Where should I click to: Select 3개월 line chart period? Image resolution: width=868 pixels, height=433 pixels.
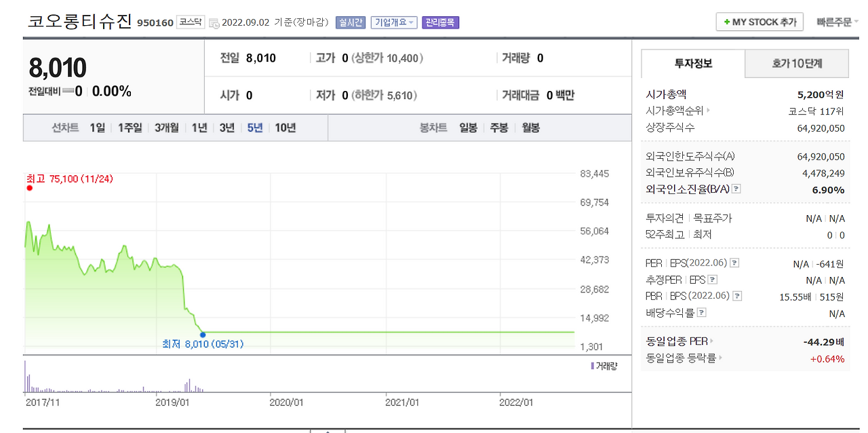click(166, 128)
